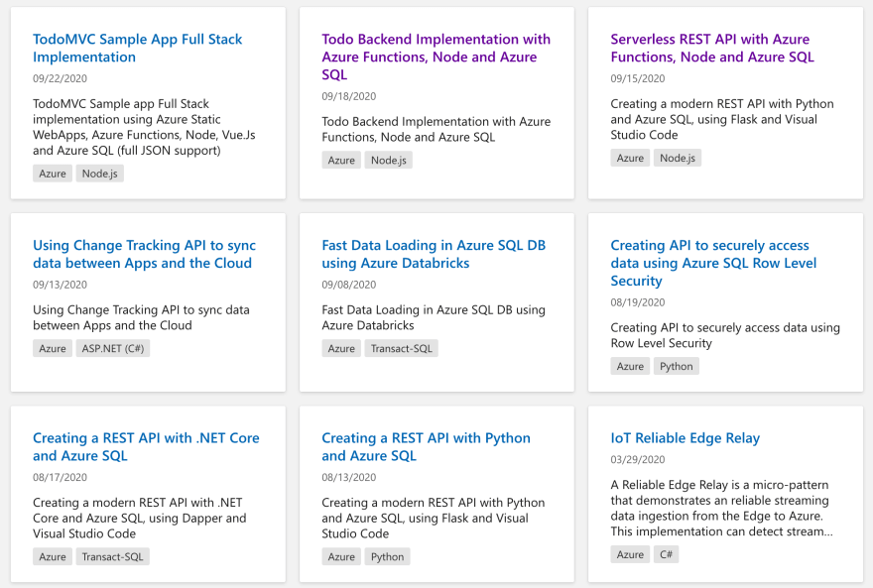Click Node.js tag on Serverless REST API card

click(x=678, y=158)
